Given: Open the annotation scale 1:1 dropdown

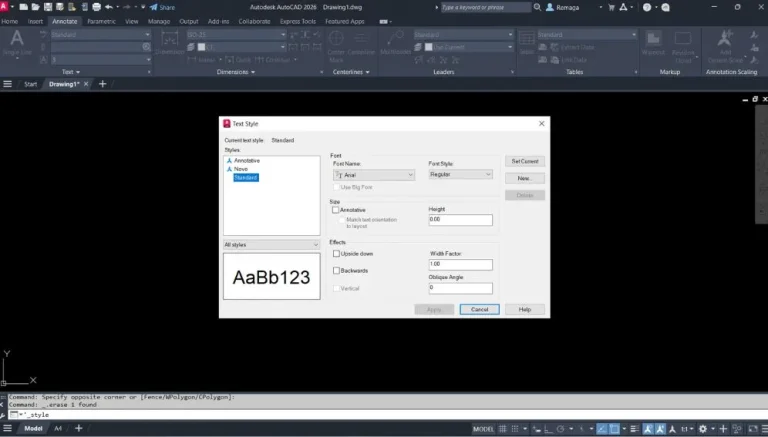Looking at the screenshot, I should tap(687, 429).
